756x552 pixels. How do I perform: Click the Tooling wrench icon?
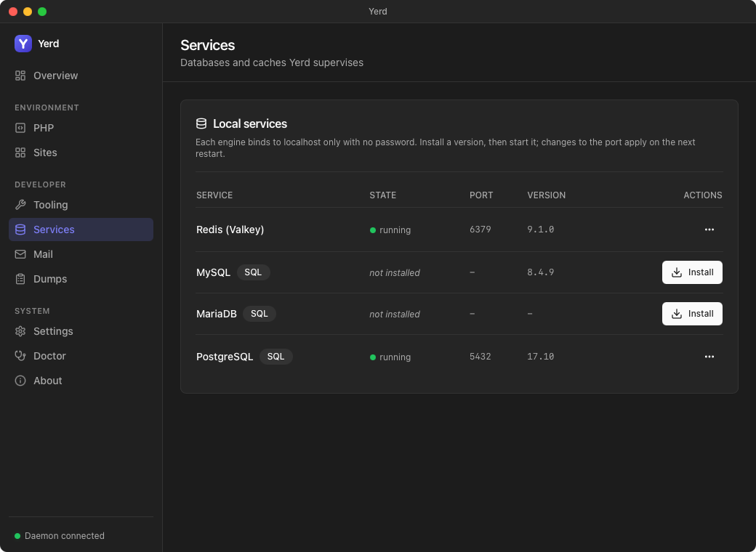[20, 205]
